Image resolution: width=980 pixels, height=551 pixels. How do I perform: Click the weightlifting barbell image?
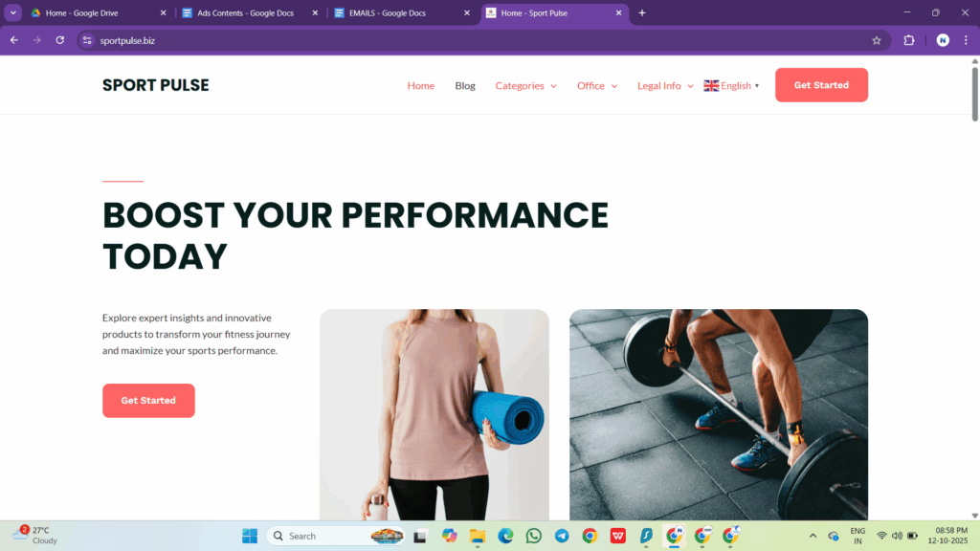718,414
